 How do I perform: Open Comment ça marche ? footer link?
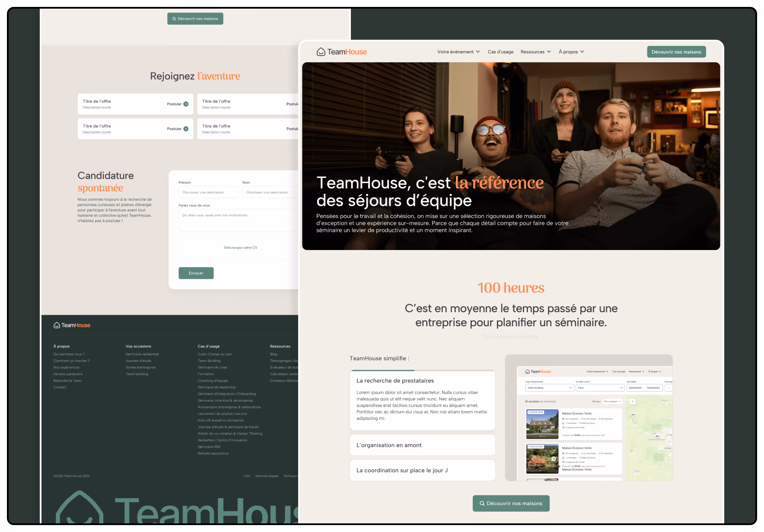(x=72, y=361)
